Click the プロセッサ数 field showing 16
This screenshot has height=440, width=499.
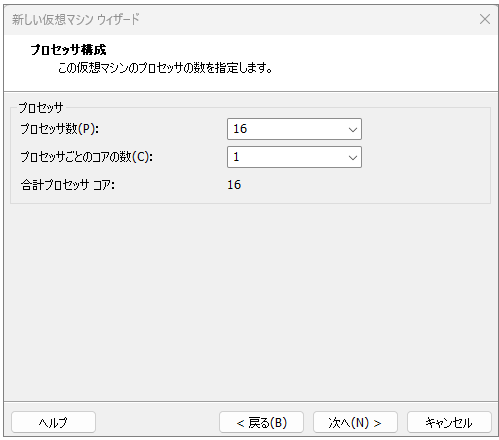tap(294, 129)
